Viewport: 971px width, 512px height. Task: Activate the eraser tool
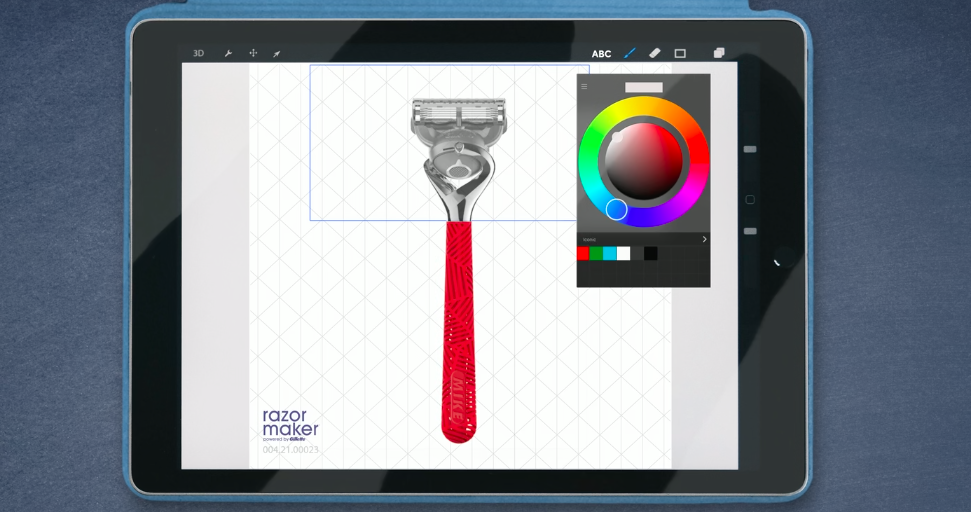click(x=655, y=53)
